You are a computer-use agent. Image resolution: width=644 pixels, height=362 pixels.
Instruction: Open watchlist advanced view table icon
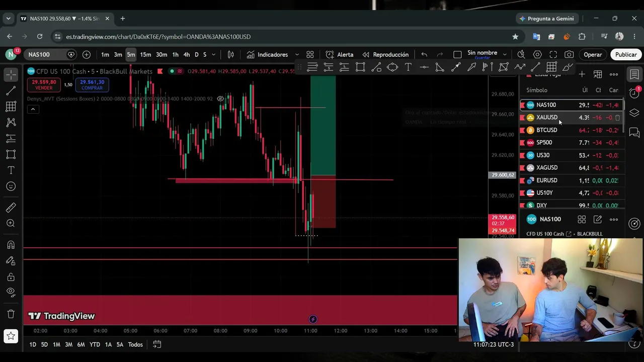598,74
